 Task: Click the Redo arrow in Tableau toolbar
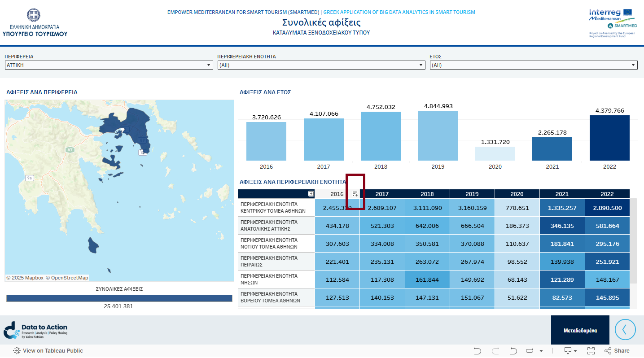pyautogui.click(x=495, y=351)
